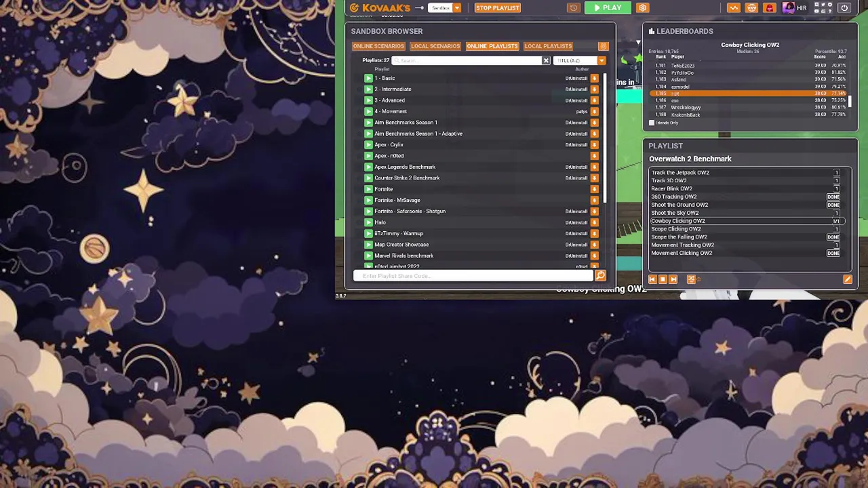The width and height of the screenshot is (868, 488).
Task: Click the share code search button
Action: (600, 275)
